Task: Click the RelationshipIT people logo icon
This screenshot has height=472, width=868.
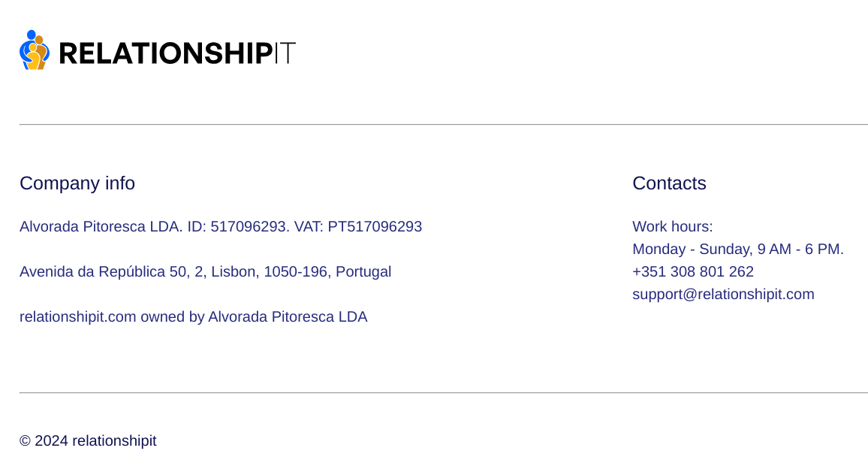Action: pos(35,50)
